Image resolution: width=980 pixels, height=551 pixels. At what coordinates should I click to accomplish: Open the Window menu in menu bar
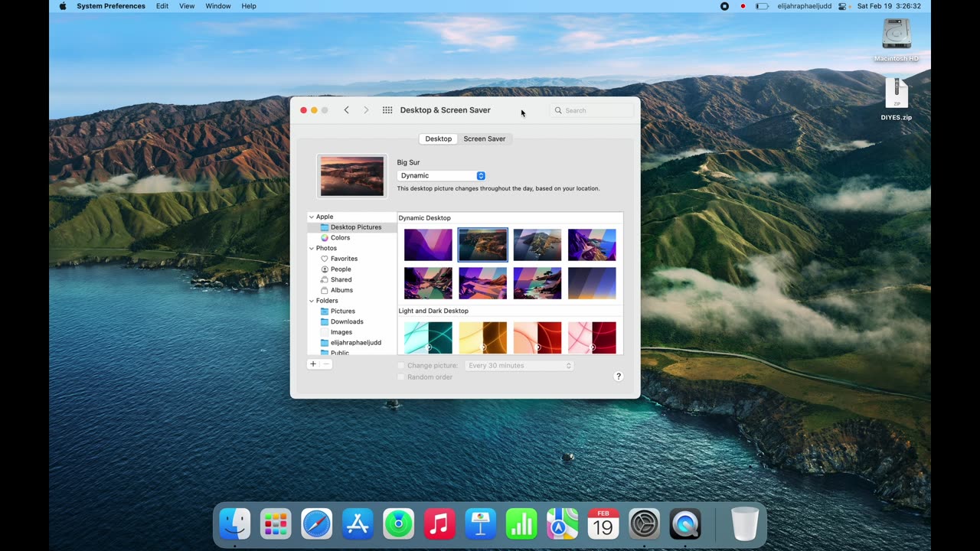click(x=218, y=6)
